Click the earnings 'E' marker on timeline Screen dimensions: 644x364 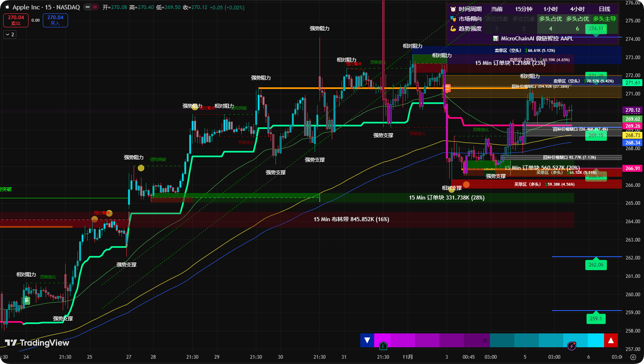[383, 346]
